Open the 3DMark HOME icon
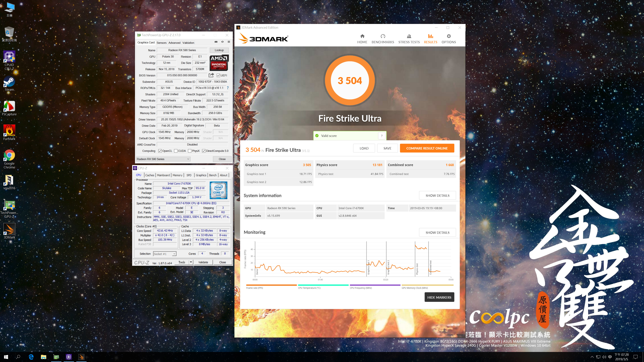Image resolution: width=644 pixels, height=362 pixels. pyautogui.click(x=362, y=36)
